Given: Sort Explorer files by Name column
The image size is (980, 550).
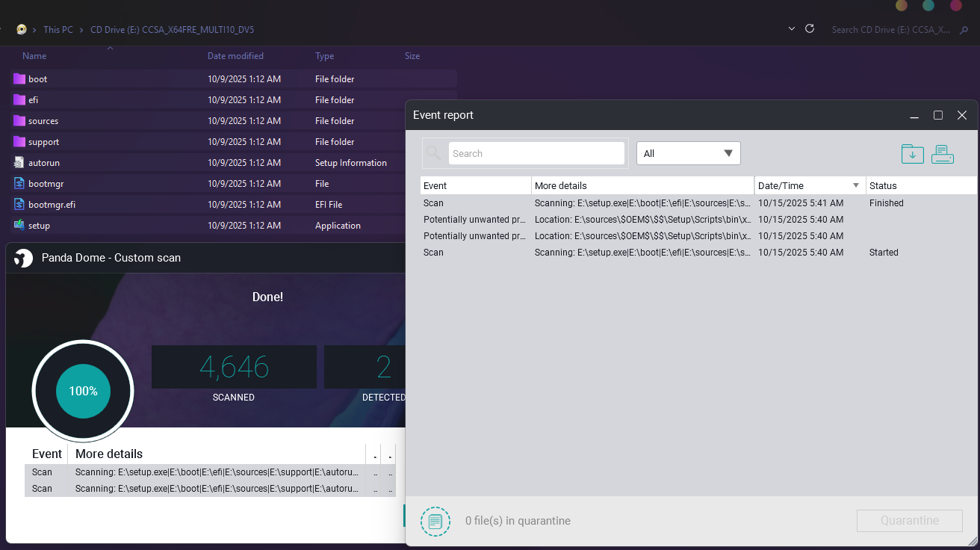Looking at the screenshot, I should point(34,56).
